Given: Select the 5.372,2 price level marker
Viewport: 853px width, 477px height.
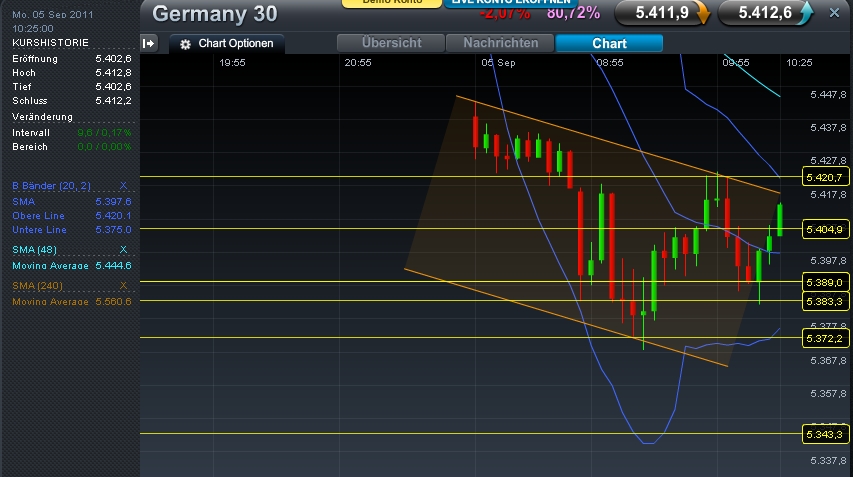Looking at the screenshot, I should (x=825, y=338).
